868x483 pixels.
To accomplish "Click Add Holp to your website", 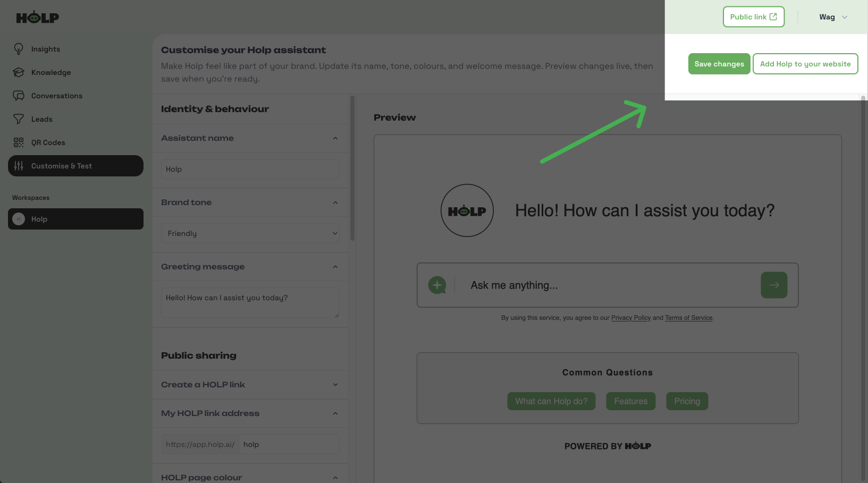I will point(805,64).
